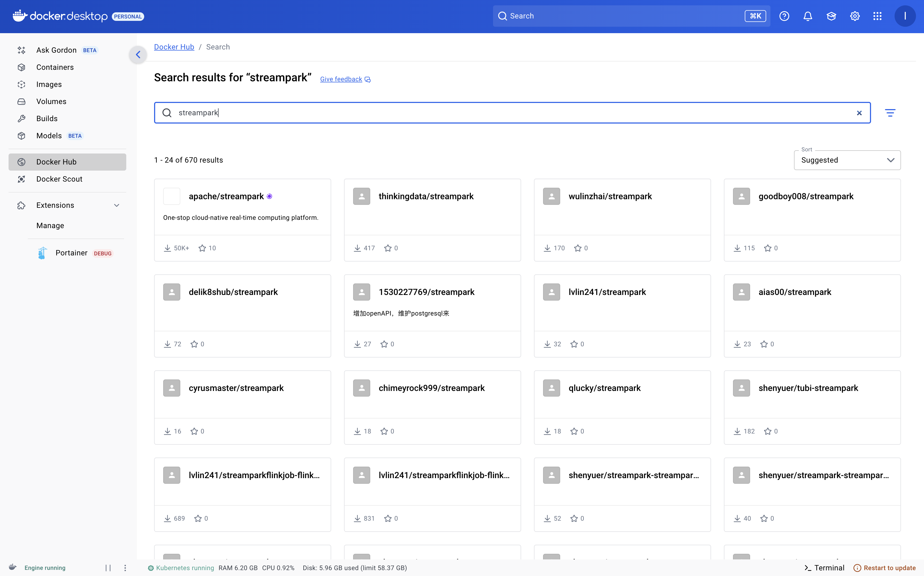Click the download icon on wulinzhai/streampark card

(x=547, y=248)
